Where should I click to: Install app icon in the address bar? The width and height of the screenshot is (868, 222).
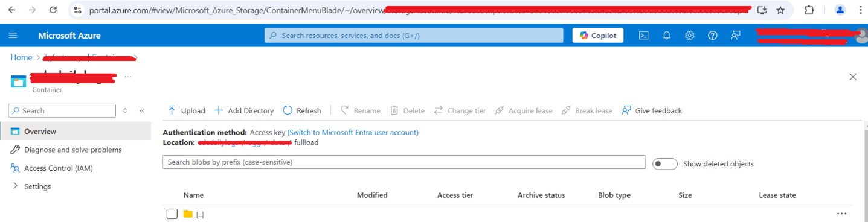tap(762, 10)
